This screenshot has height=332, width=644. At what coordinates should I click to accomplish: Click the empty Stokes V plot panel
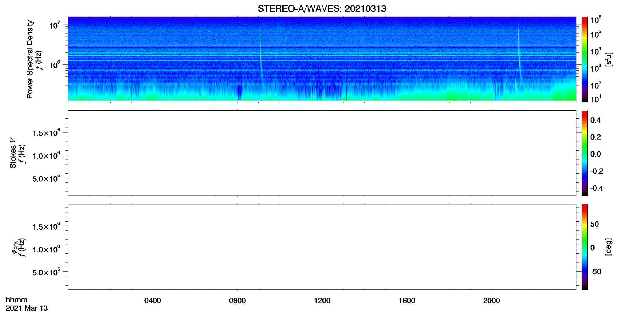tap(322, 153)
